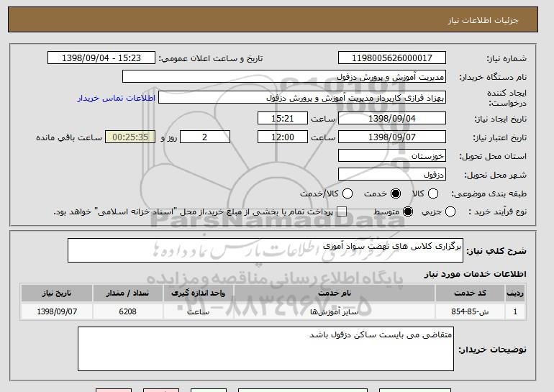Screen dimensions: 554x392
Task: Click unit cell ساعت in table
Action: tap(198, 311)
